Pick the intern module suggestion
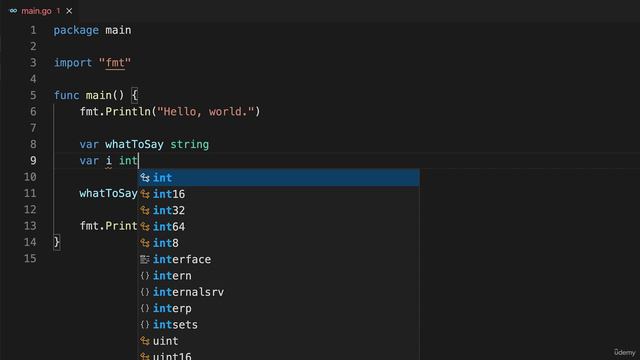The width and height of the screenshot is (640, 360). (x=279, y=276)
